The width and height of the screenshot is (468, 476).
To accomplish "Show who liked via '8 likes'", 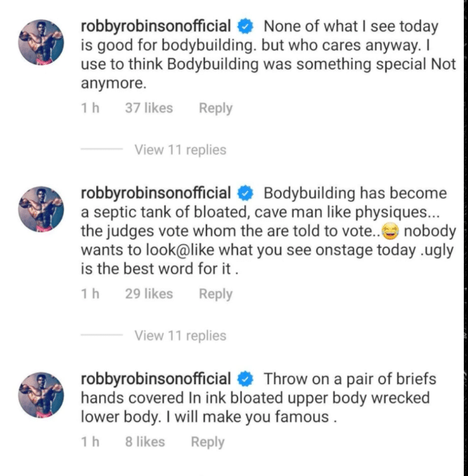I will (x=145, y=442).
